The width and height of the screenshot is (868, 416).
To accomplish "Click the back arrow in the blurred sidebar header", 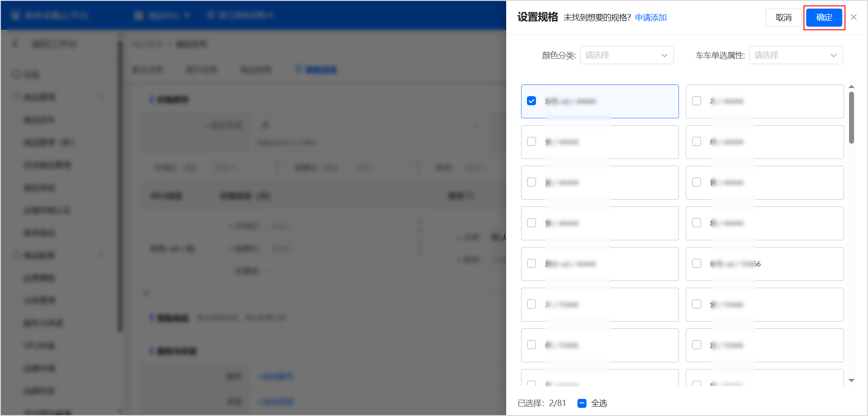I will [x=16, y=44].
